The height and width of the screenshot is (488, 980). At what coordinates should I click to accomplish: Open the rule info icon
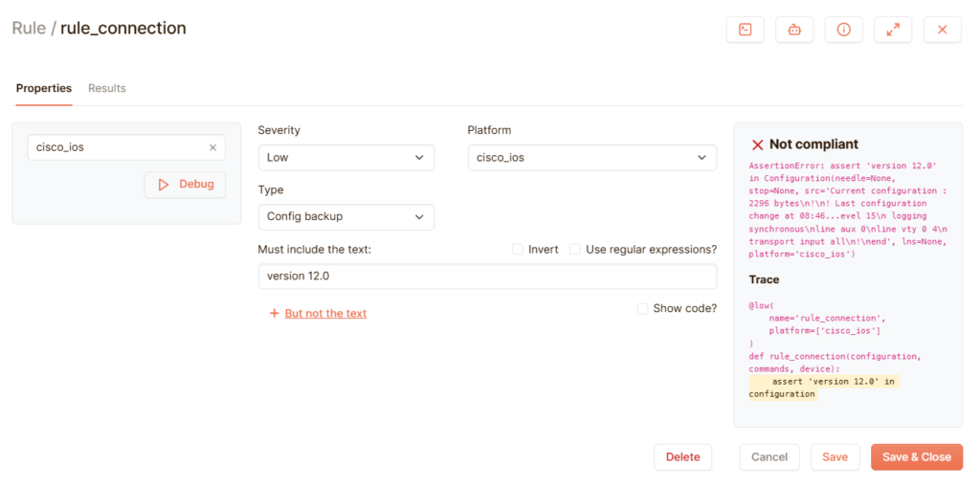[x=843, y=30]
